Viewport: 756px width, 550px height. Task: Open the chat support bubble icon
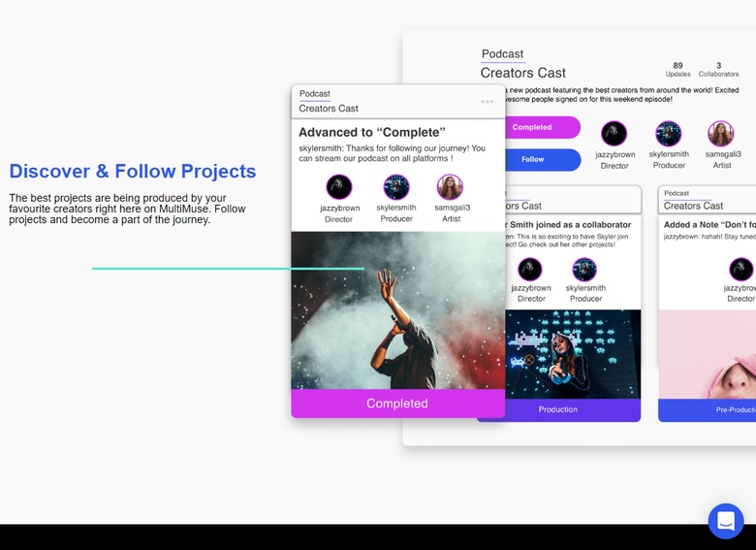tap(725, 521)
